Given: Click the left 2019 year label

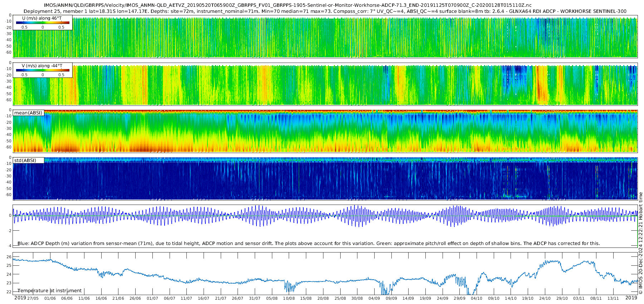Looking at the screenshot, I should [x=20, y=298].
